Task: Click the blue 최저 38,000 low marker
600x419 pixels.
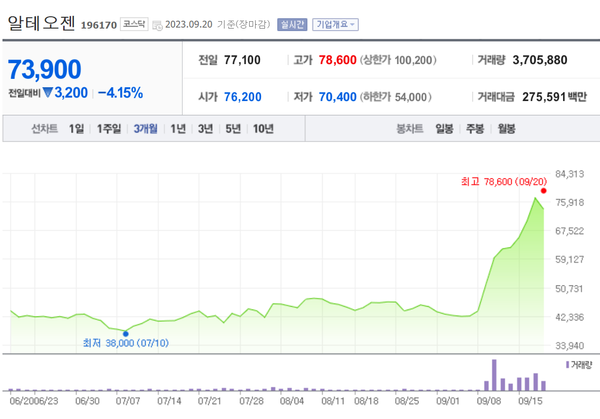Action: pyautogui.click(x=125, y=333)
